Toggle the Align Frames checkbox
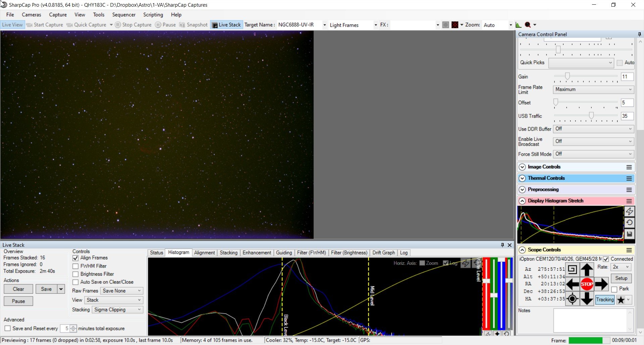This screenshot has width=644, height=345. pyautogui.click(x=75, y=258)
